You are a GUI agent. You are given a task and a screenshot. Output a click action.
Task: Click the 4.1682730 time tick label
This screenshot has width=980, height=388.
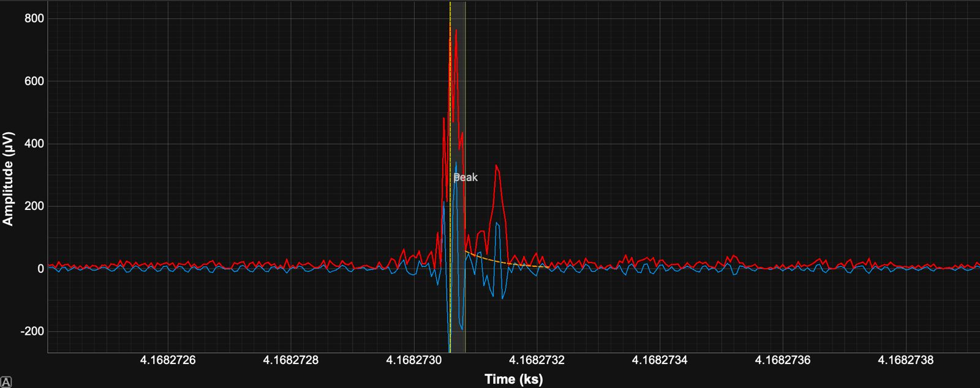(413, 360)
